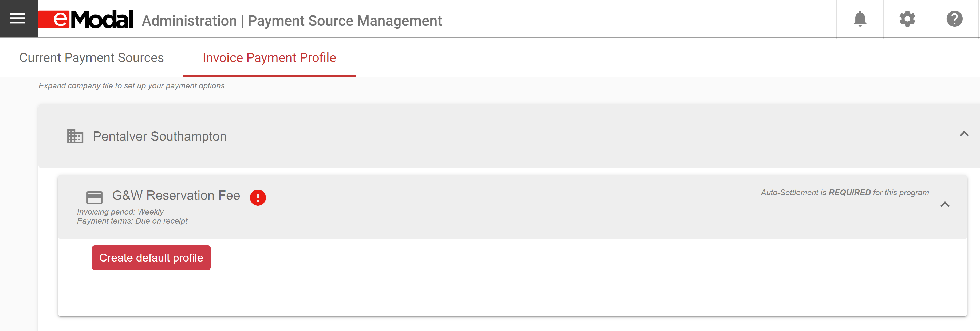The width and height of the screenshot is (980, 331).
Task: Open the settings gear menu
Action: (x=907, y=19)
